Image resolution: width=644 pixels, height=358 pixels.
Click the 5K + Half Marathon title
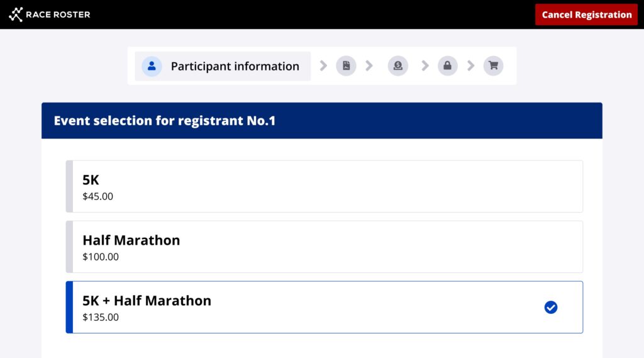coord(147,301)
